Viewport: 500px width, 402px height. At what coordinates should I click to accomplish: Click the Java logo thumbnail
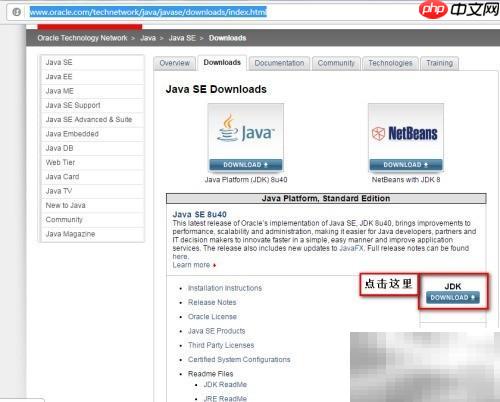click(246, 132)
